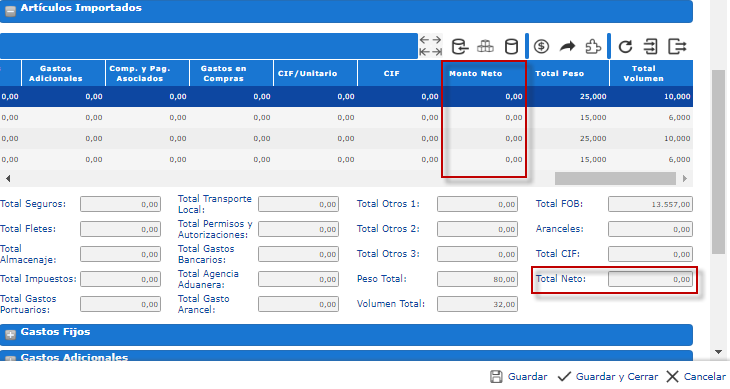Screen dimensions: 730x389
Task: Click the column width arrows icon
Action: (430, 46)
